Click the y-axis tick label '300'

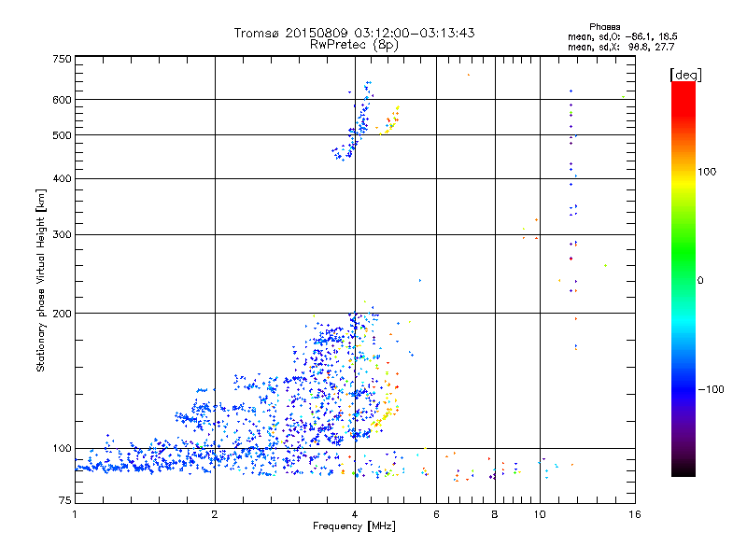(x=63, y=235)
